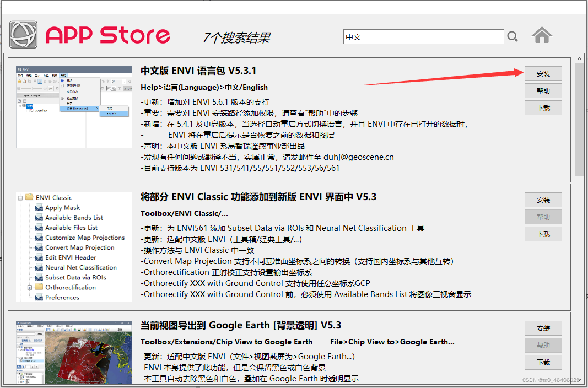The image size is (588, 388).
Task: Click the search field containing 中文
Action: [x=423, y=37]
